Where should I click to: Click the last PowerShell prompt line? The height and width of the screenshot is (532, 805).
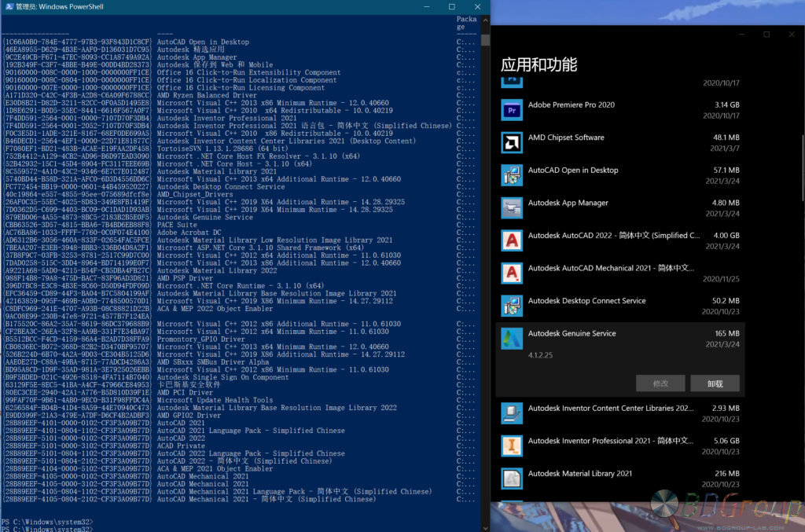(47, 529)
